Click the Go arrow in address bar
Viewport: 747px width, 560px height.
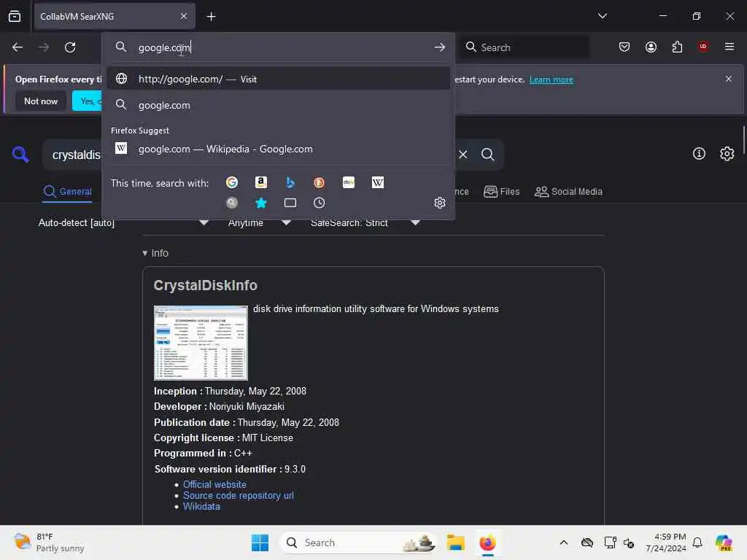point(439,47)
